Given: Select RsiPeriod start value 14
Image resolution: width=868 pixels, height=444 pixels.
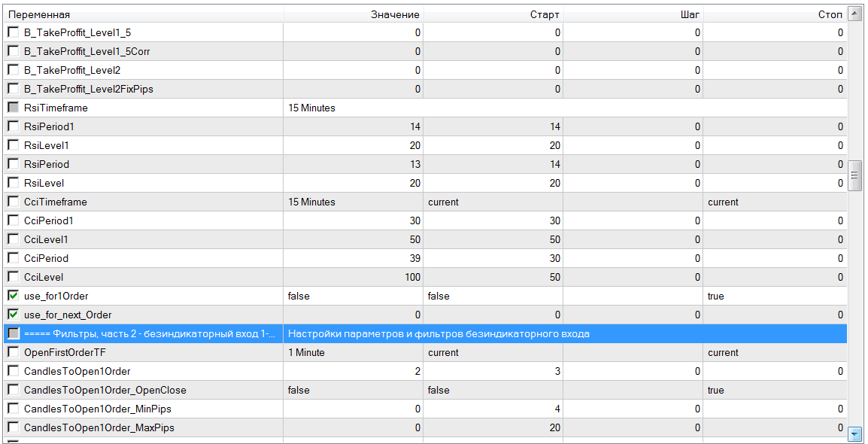Looking at the screenshot, I should [x=554, y=164].
